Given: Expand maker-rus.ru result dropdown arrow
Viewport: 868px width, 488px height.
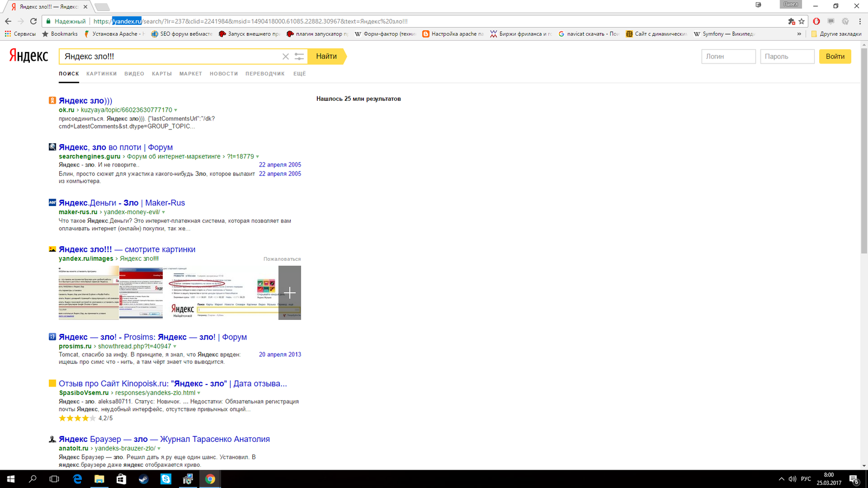Looking at the screenshot, I should point(163,213).
